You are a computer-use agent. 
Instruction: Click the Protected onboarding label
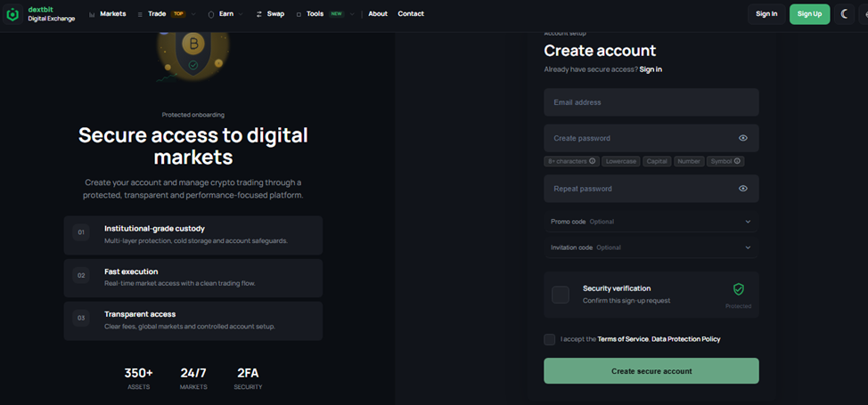pos(193,115)
